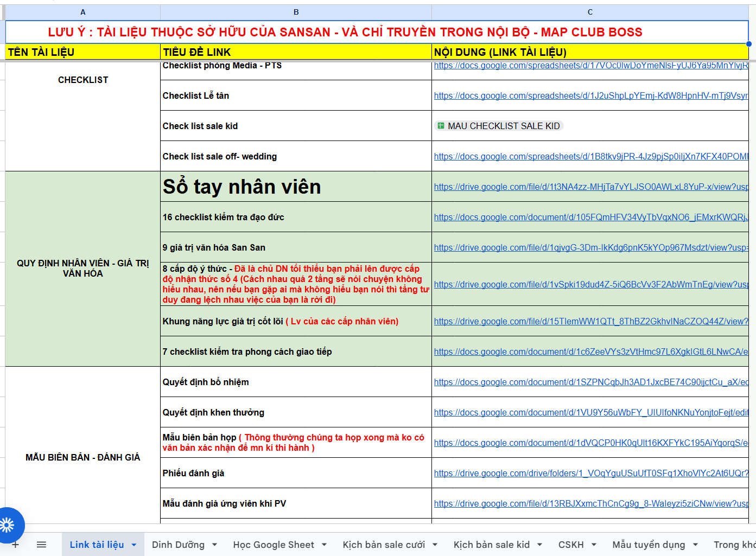This screenshot has width=756, height=556.
Task: Select the Quyết định khen thưởng cell
Action: 296,412
